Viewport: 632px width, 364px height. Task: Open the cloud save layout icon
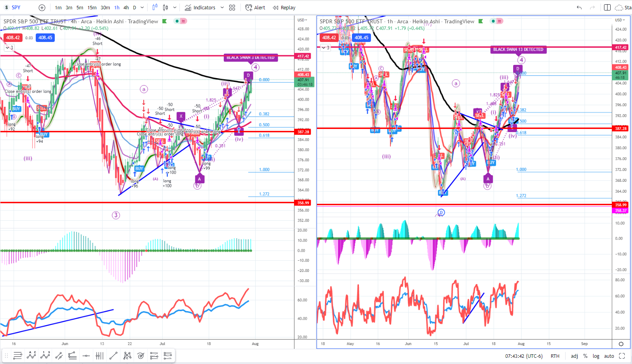coord(619,7)
